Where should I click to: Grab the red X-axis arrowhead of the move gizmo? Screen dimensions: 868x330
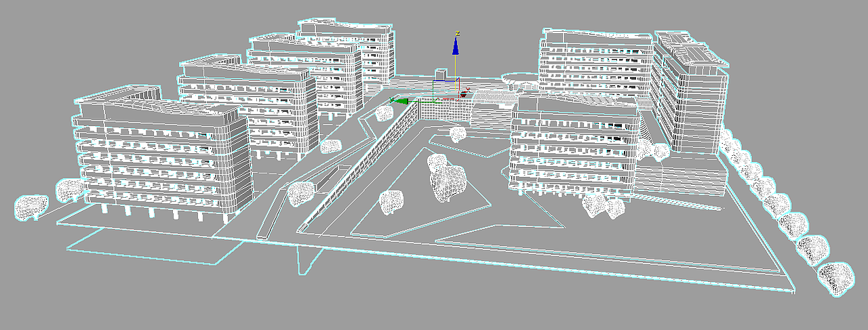(463, 95)
